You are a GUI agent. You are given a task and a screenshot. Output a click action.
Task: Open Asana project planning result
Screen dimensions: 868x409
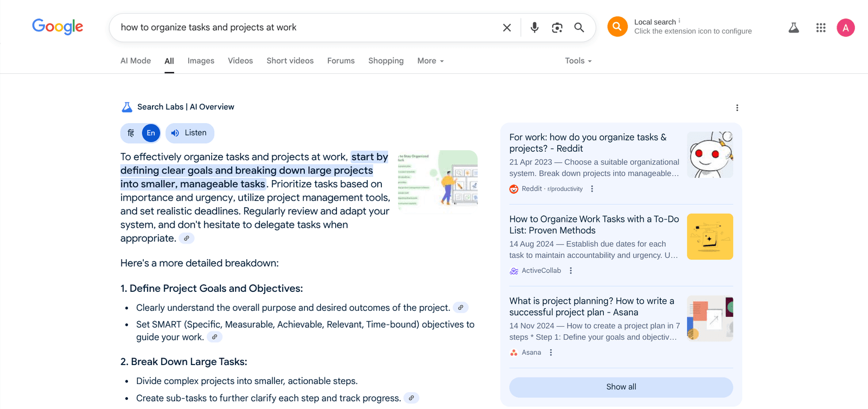[592, 306]
